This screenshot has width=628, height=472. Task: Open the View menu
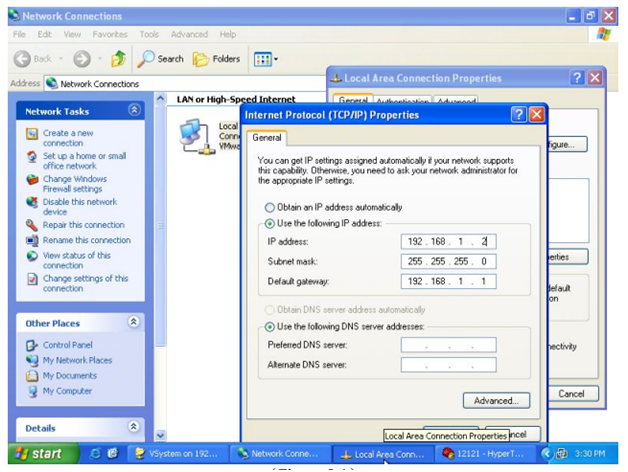[72, 34]
